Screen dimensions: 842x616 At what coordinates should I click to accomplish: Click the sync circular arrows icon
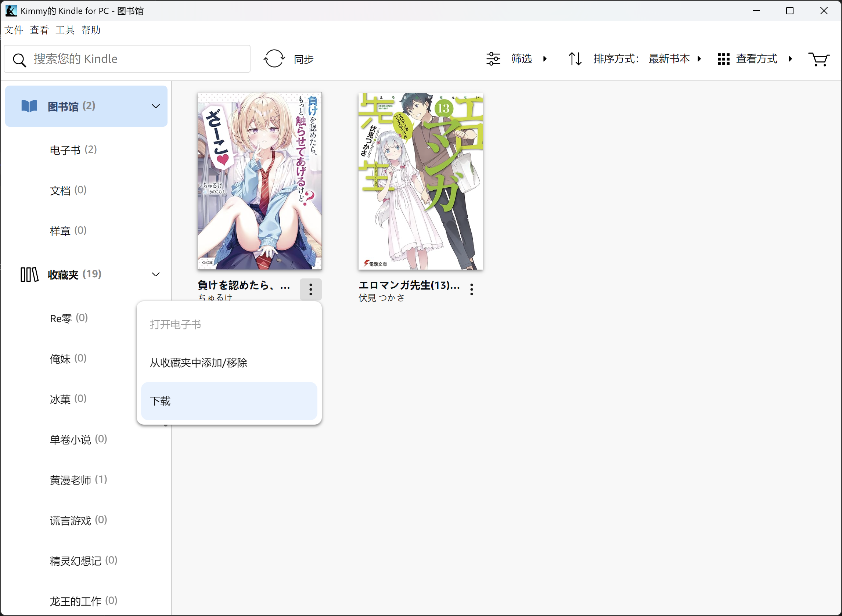click(x=274, y=59)
